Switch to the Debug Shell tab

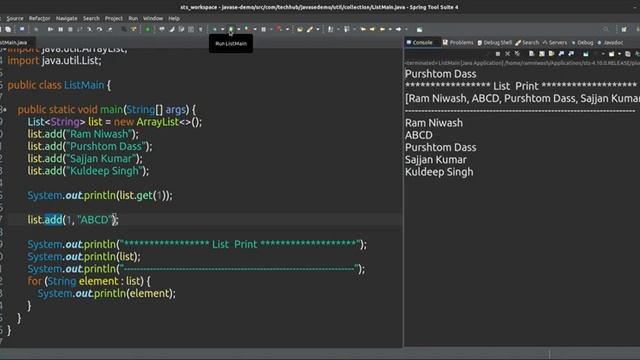click(495, 42)
